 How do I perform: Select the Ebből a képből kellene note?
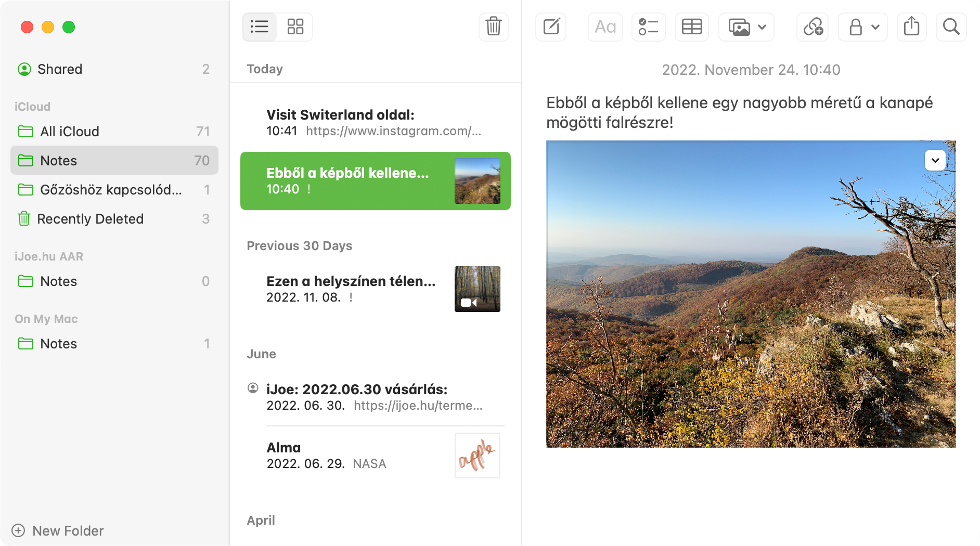click(376, 181)
